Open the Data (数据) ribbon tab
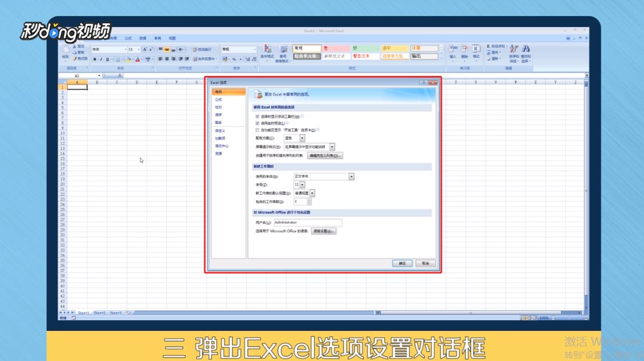This screenshot has height=361, width=644. 142,38
